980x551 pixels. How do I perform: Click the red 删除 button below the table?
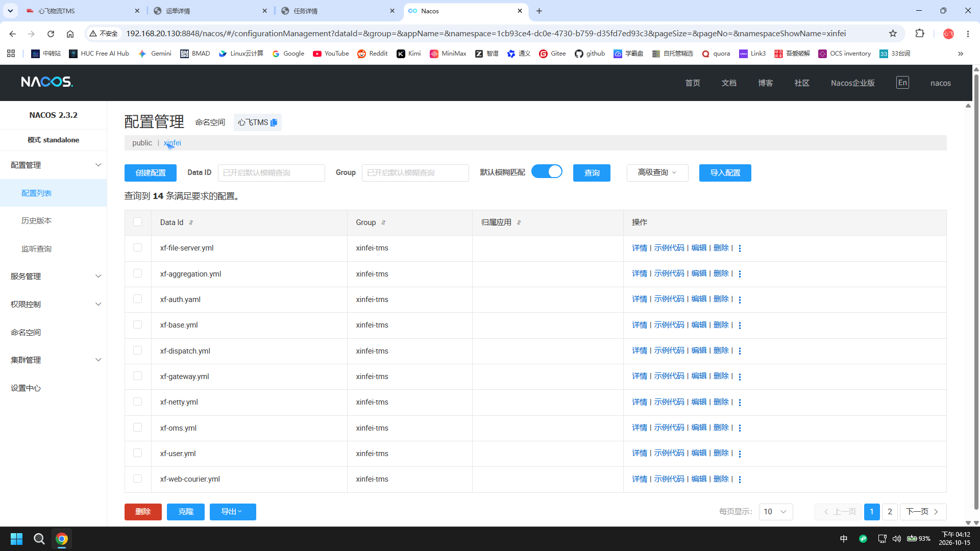(143, 512)
